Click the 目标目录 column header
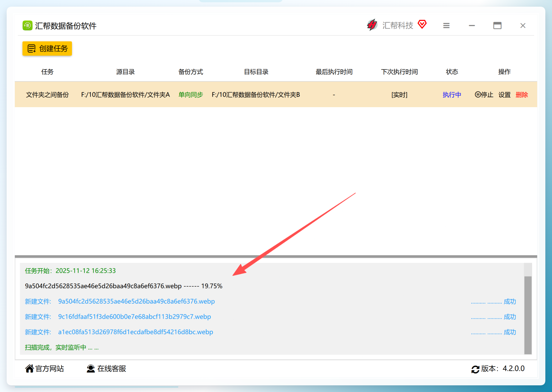Screen dimensions: 552x392 coord(256,72)
